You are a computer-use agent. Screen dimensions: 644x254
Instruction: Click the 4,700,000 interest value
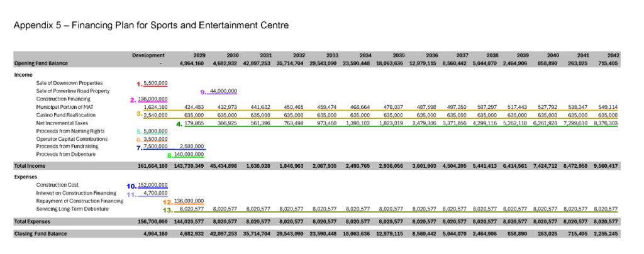click(x=155, y=193)
